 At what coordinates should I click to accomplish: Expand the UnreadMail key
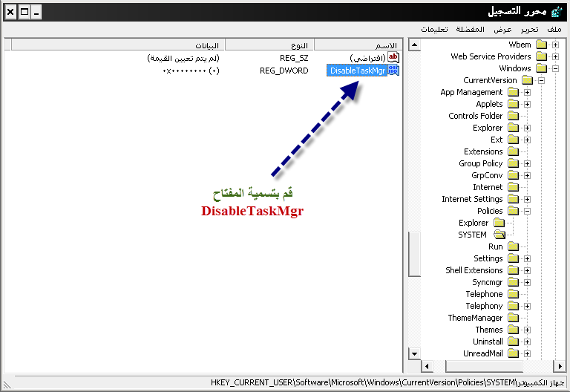point(527,353)
